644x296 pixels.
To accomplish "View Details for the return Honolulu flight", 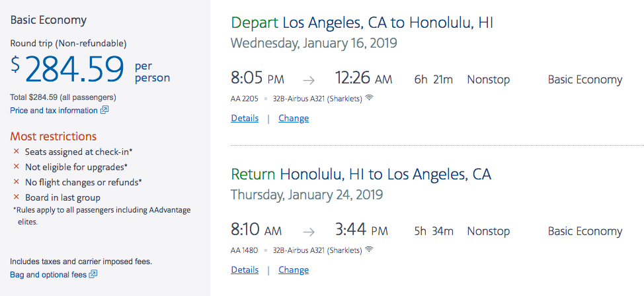I will click(x=245, y=270).
